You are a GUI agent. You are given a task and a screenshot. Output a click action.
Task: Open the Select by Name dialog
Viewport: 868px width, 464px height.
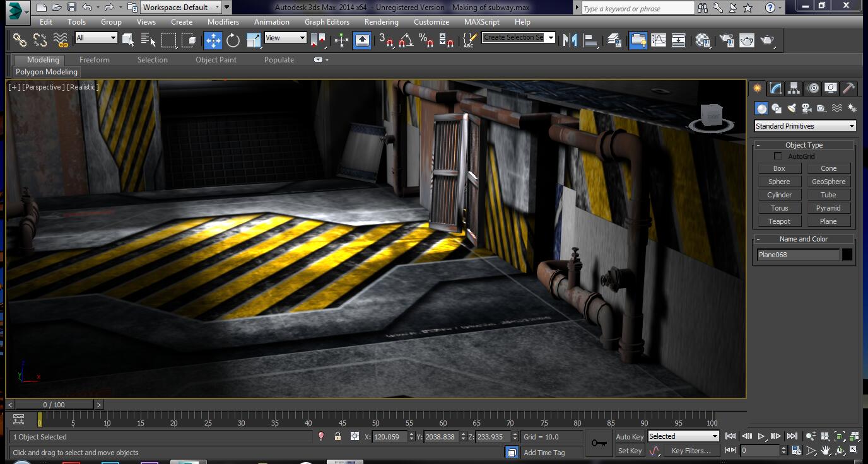pyautogui.click(x=148, y=40)
